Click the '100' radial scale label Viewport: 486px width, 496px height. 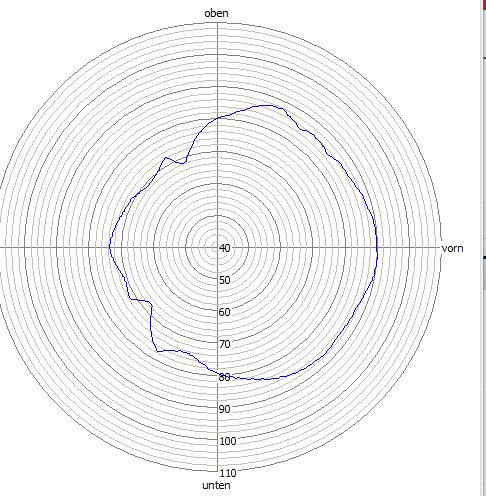[228, 441]
